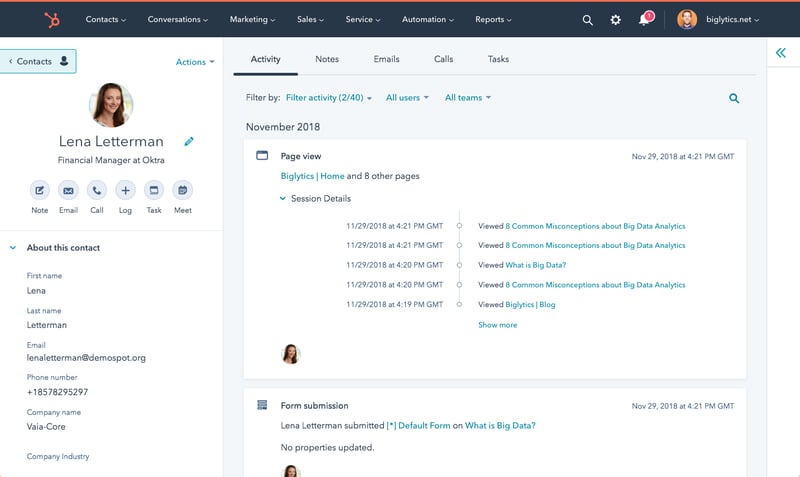Open the All users filter

(x=407, y=97)
